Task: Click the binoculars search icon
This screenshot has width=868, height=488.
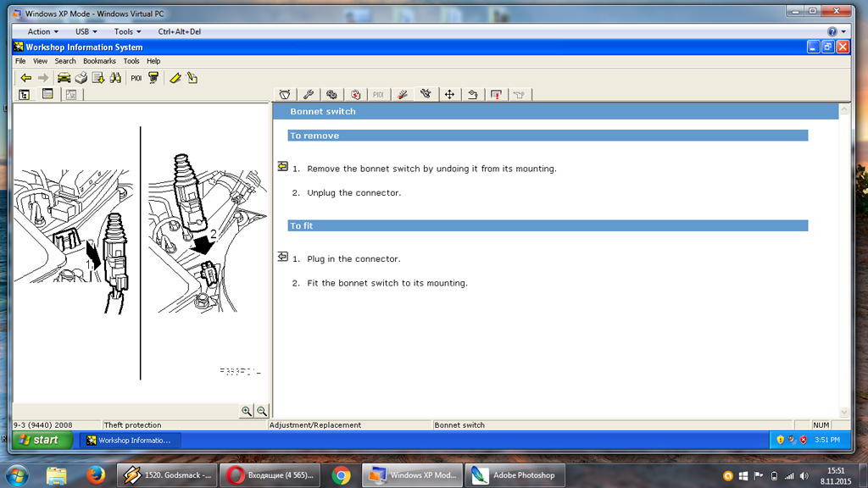Action: (x=115, y=78)
